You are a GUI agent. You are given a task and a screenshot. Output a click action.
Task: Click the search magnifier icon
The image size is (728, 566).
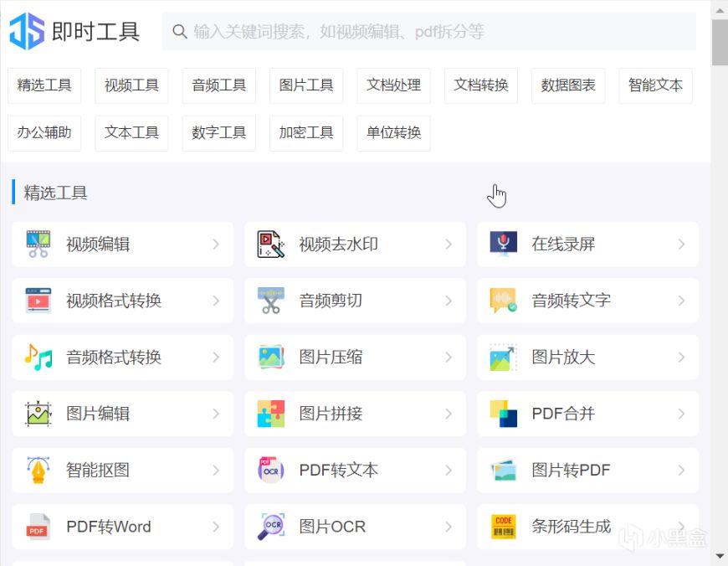(x=180, y=32)
